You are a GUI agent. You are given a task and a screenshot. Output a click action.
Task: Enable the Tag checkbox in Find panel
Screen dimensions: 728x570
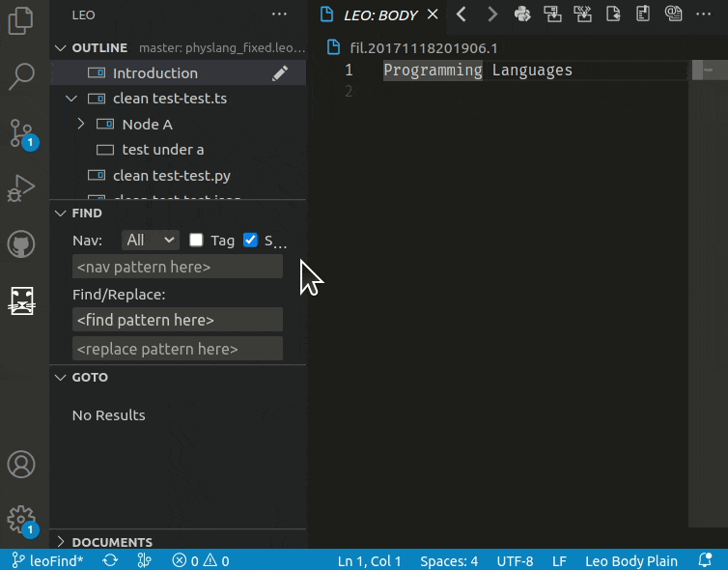(x=196, y=241)
